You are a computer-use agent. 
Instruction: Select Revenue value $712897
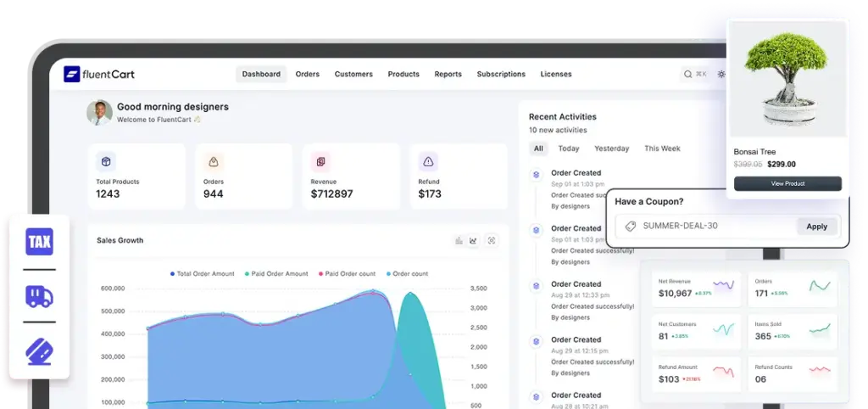pyautogui.click(x=332, y=194)
